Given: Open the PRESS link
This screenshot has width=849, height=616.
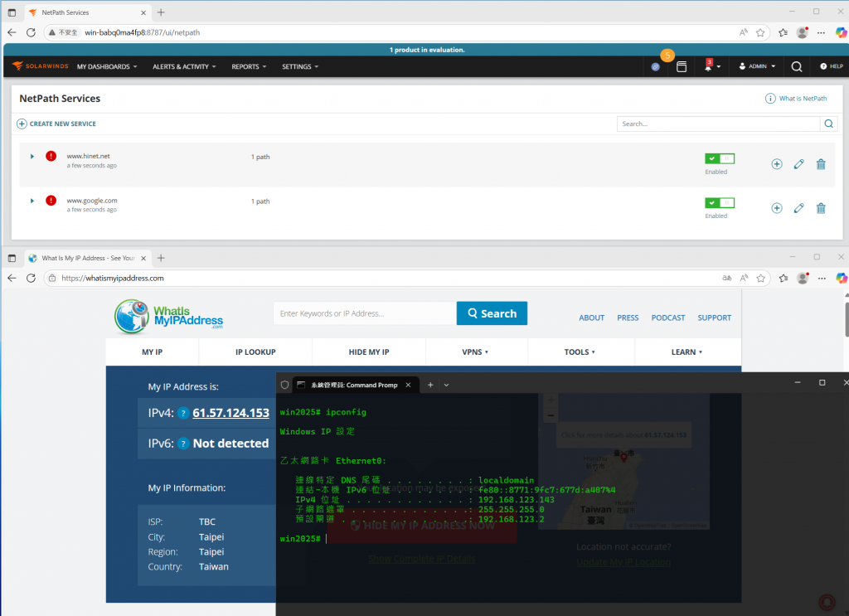Looking at the screenshot, I should coord(628,318).
